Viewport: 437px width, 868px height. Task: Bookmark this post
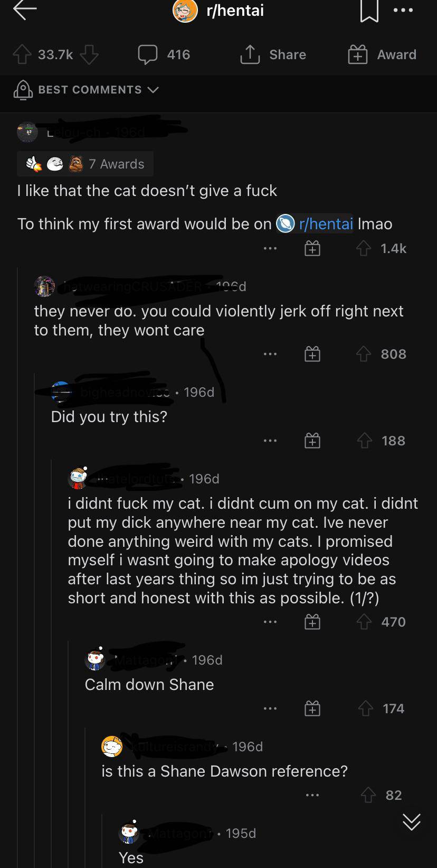[x=370, y=11]
